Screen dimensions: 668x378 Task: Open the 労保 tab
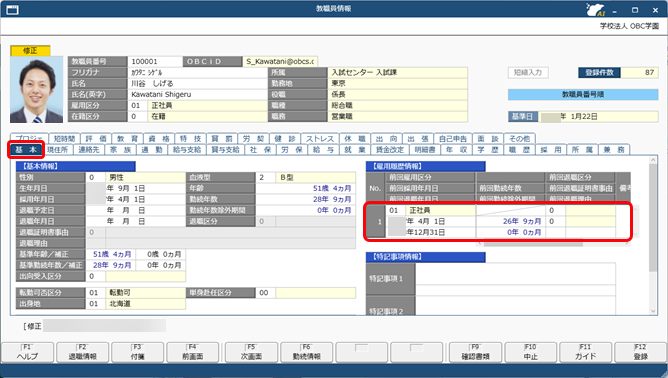292,150
